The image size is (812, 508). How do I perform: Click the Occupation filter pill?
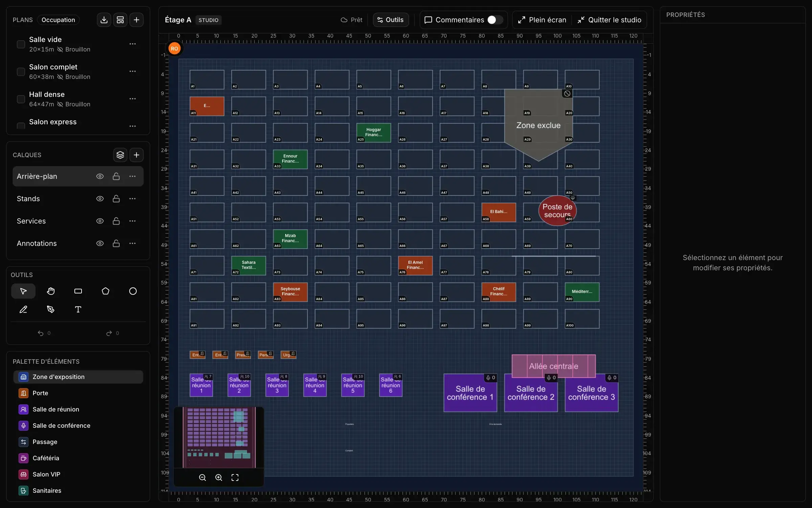point(58,20)
